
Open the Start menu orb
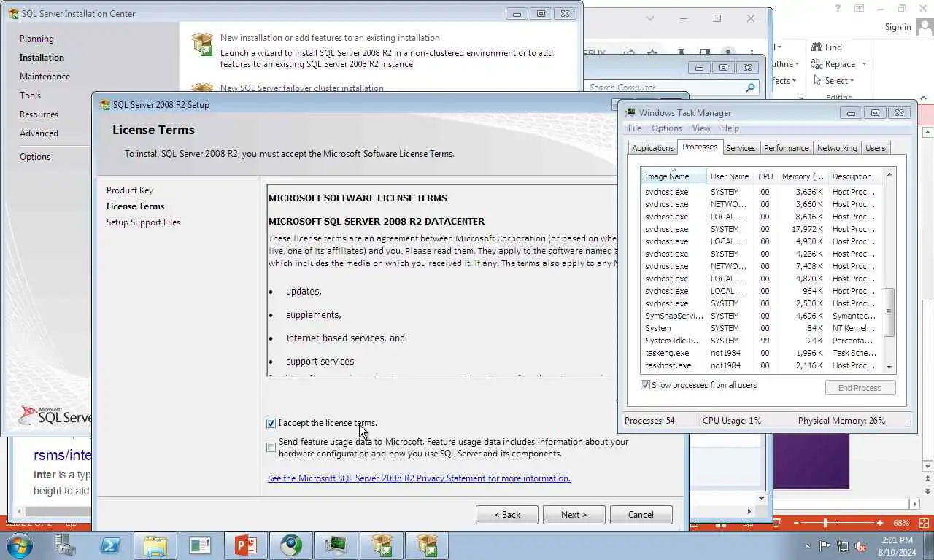[19, 545]
